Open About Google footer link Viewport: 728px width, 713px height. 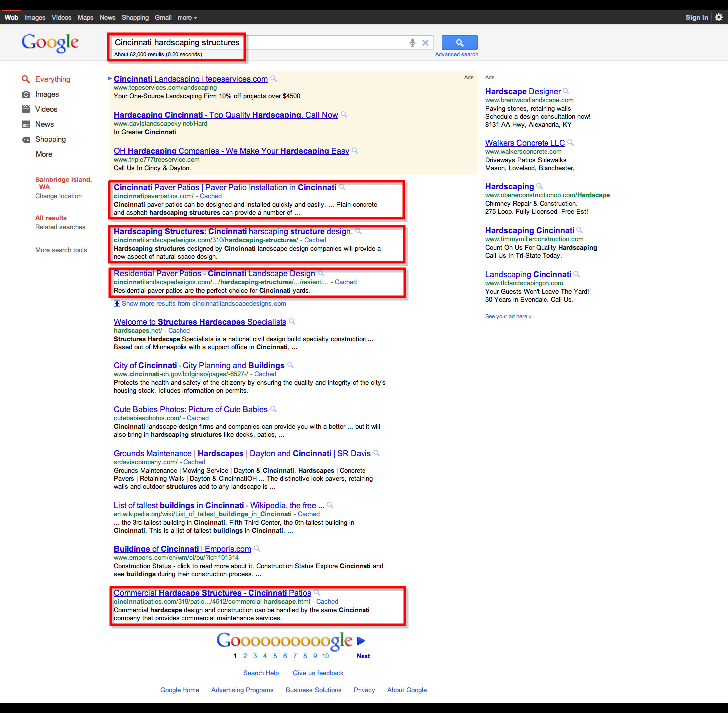pos(407,690)
